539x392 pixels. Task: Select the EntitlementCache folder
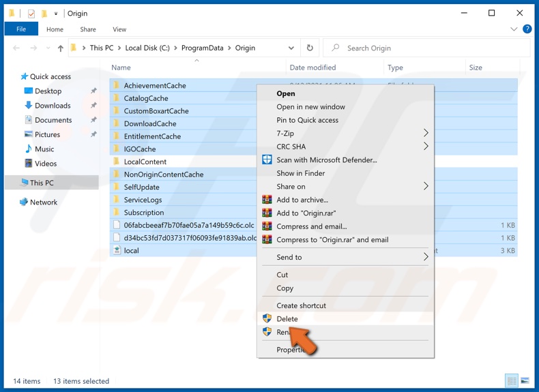(x=152, y=136)
